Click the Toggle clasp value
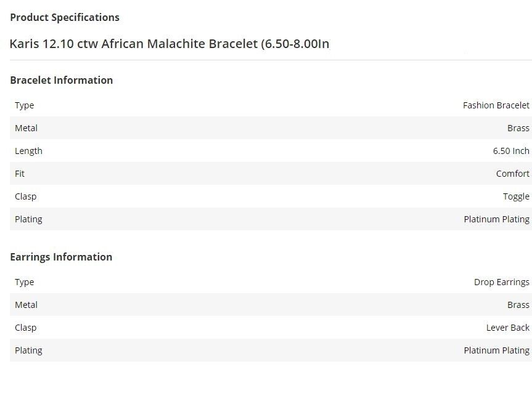 pos(516,196)
